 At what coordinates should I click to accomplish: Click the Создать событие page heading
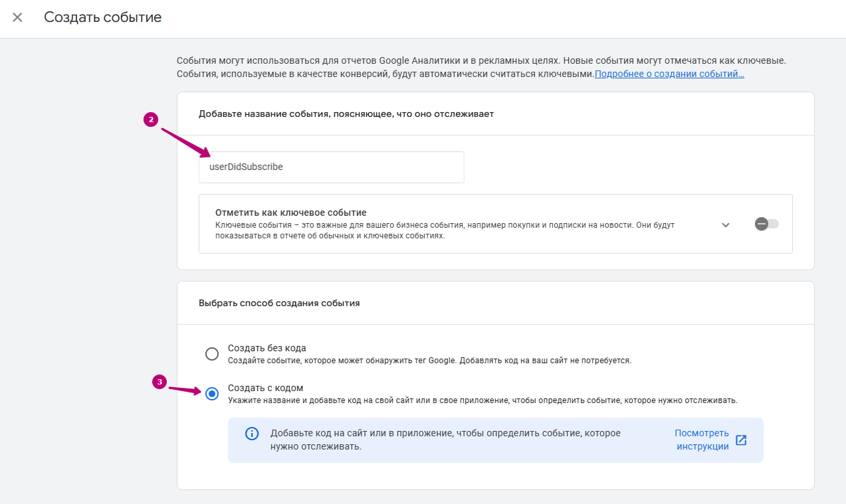(103, 17)
